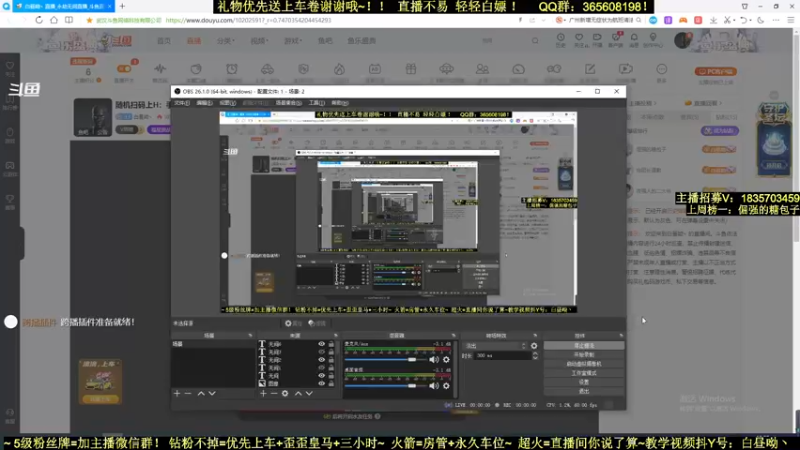Pop out the Sources dock via its header icon
This screenshot has height=450, width=800.
coord(336,336)
